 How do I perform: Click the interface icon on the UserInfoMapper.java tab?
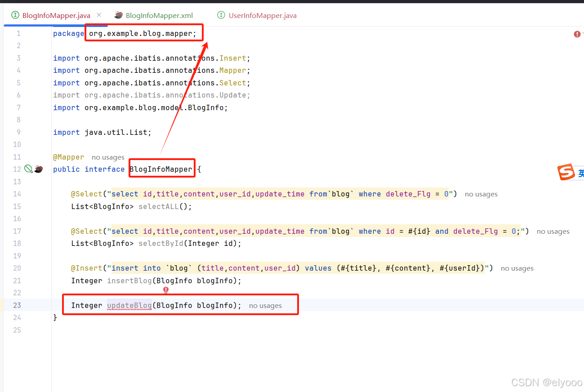[221, 15]
